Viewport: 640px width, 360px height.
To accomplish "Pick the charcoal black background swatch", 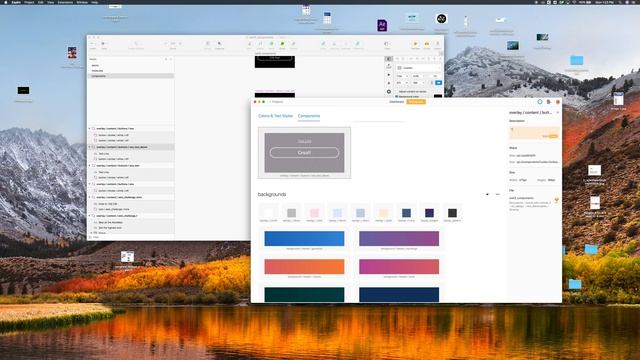I will (x=452, y=213).
